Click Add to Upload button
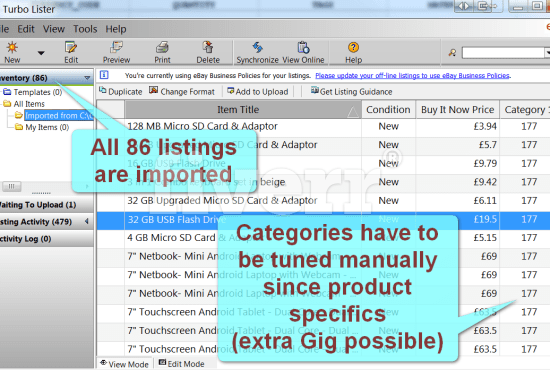The image size is (550, 370). click(258, 92)
